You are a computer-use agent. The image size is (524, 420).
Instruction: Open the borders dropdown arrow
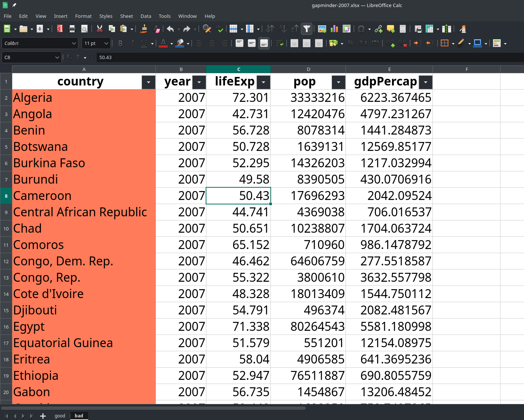point(452,43)
